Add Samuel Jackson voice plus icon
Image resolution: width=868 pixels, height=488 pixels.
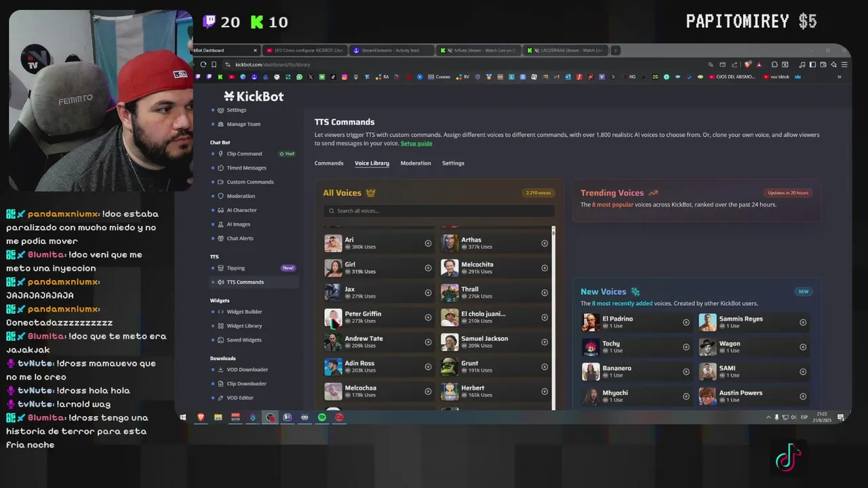[545, 342]
